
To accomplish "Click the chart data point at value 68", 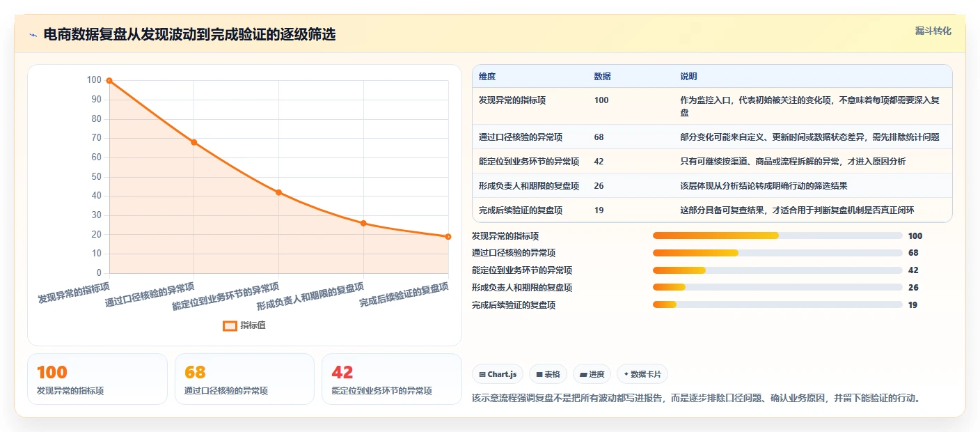I will pyautogui.click(x=194, y=142).
